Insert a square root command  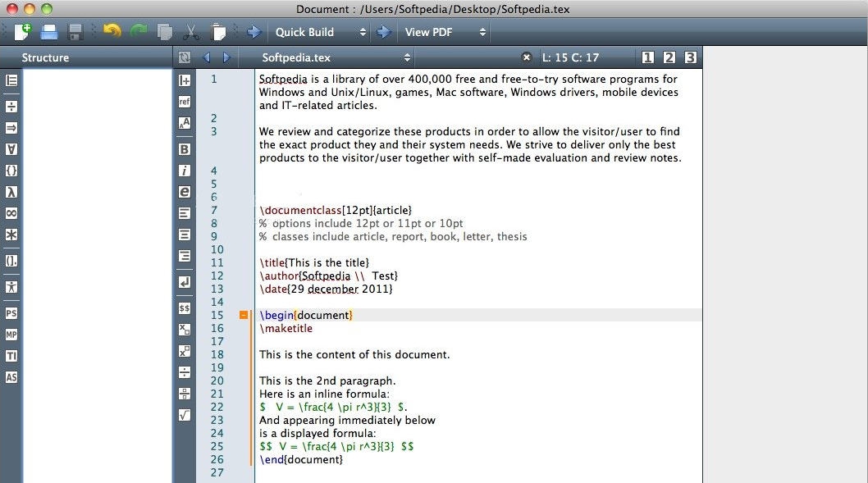(184, 414)
